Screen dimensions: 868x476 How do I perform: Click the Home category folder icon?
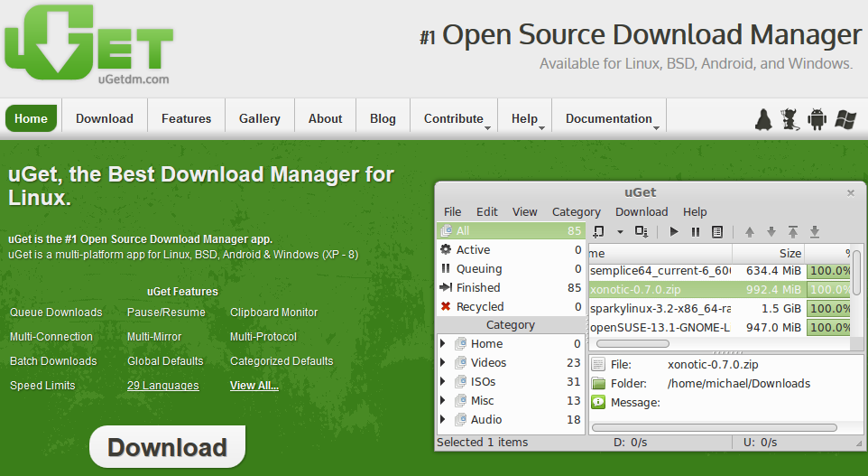(x=460, y=344)
